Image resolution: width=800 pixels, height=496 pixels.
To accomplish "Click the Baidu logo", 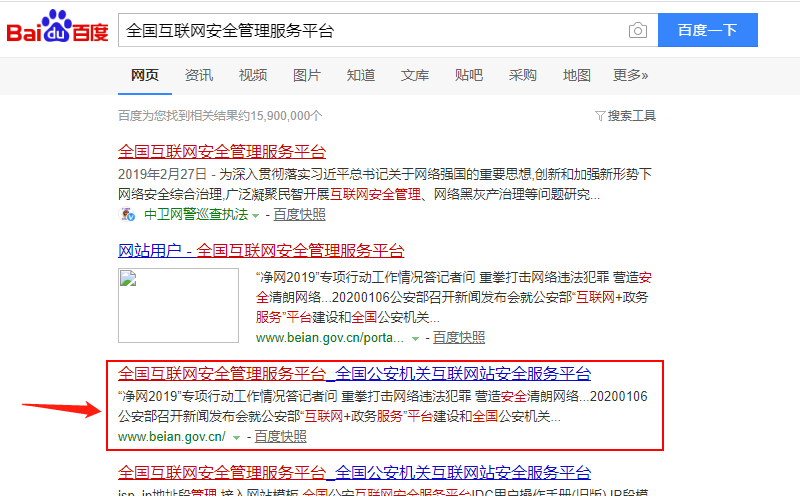I will coord(57,27).
